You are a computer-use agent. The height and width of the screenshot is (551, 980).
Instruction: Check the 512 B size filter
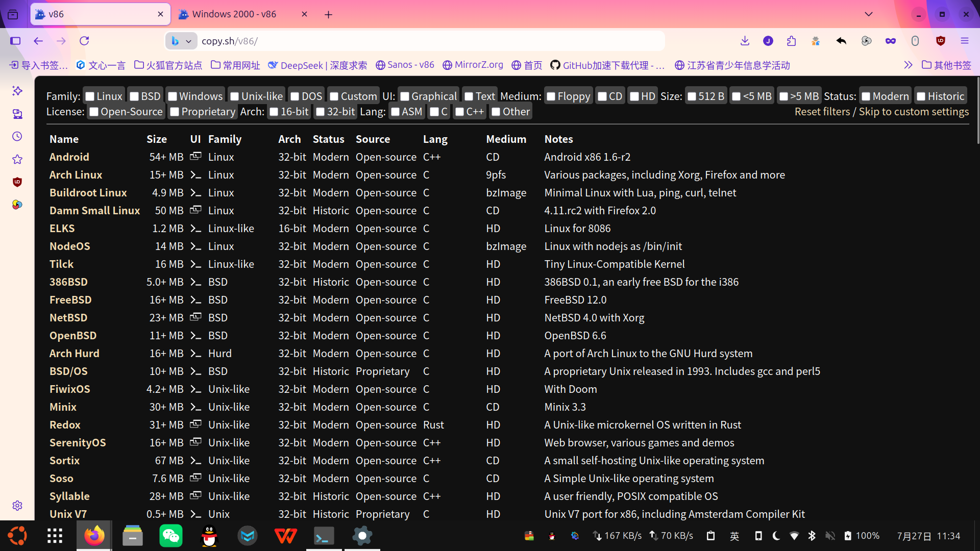(692, 96)
